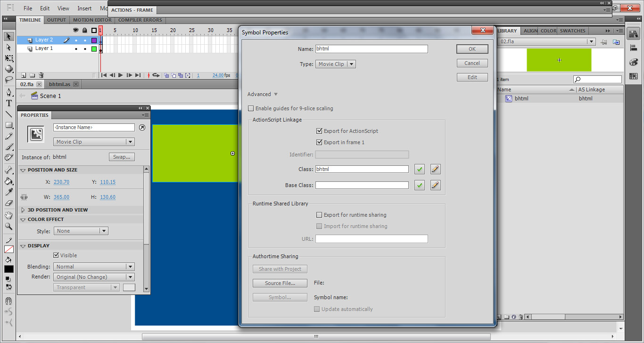The width and height of the screenshot is (644, 343).
Task: Uncheck Visible in Display section
Action: (56, 255)
